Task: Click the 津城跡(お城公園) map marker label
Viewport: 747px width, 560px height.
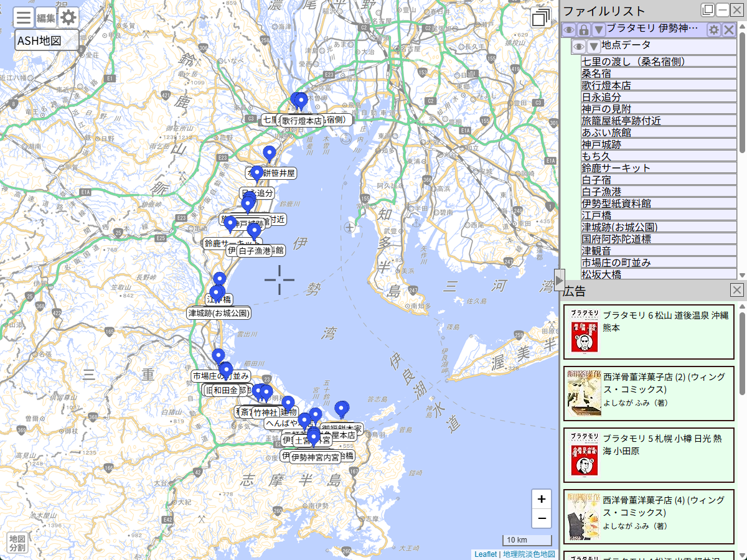Action: point(219,313)
